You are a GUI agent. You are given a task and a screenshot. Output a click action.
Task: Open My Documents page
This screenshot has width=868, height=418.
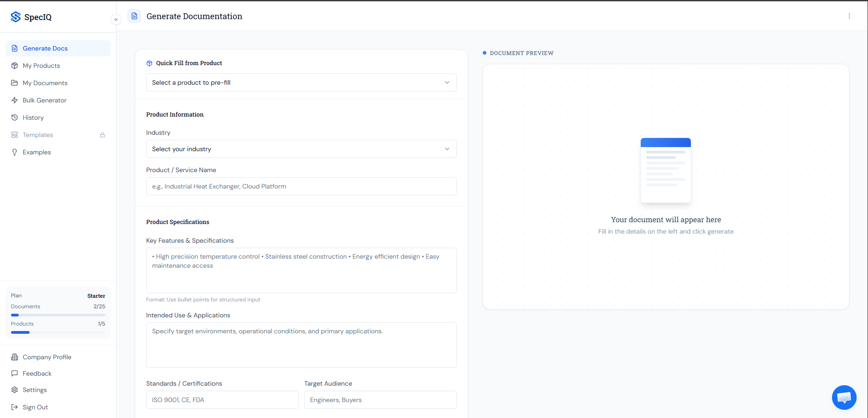[x=58, y=83]
